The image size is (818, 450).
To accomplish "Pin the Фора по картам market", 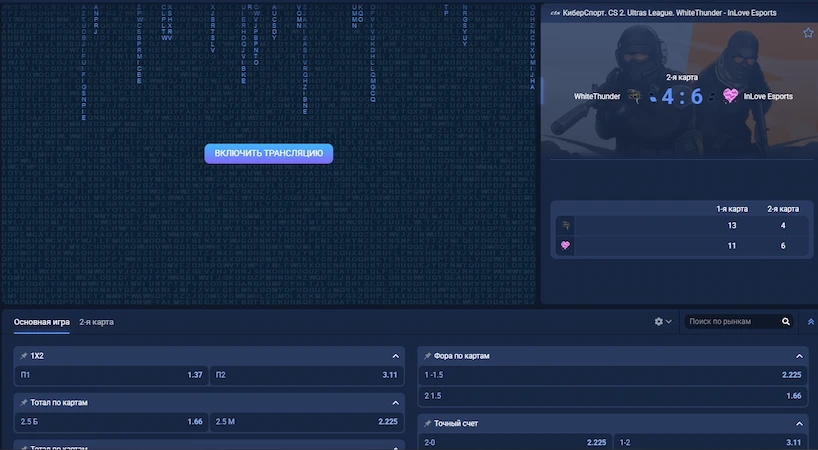I will (x=427, y=356).
